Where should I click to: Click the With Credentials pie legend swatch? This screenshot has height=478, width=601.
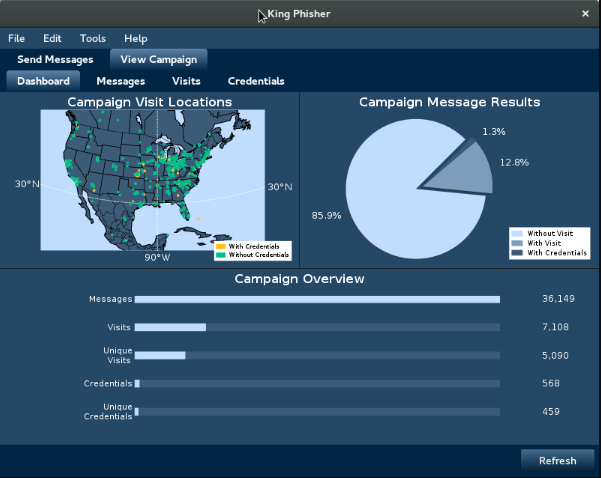[x=517, y=253]
